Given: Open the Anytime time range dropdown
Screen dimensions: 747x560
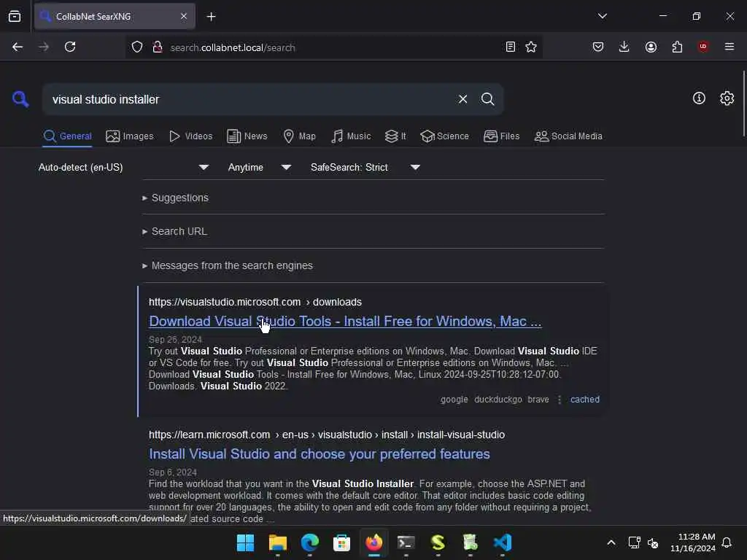Looking at the screenshot, I should (260, 167).
